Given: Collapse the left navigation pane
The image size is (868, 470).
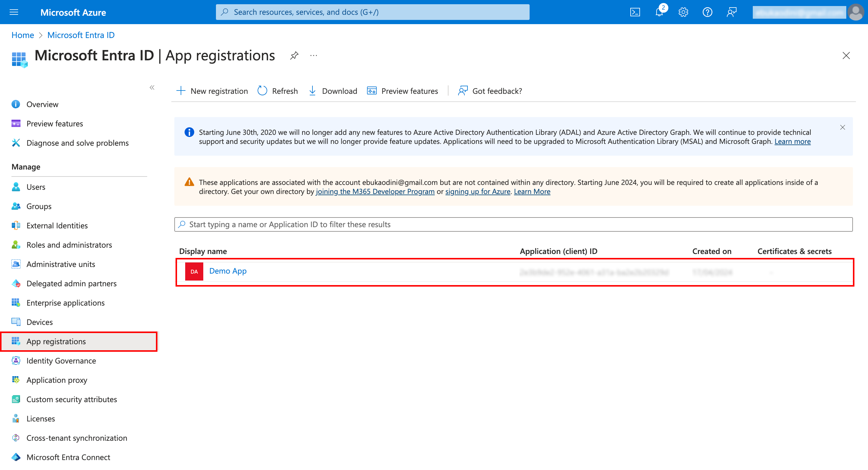Looking at the screenshot, I should click(x=152, y=87).
